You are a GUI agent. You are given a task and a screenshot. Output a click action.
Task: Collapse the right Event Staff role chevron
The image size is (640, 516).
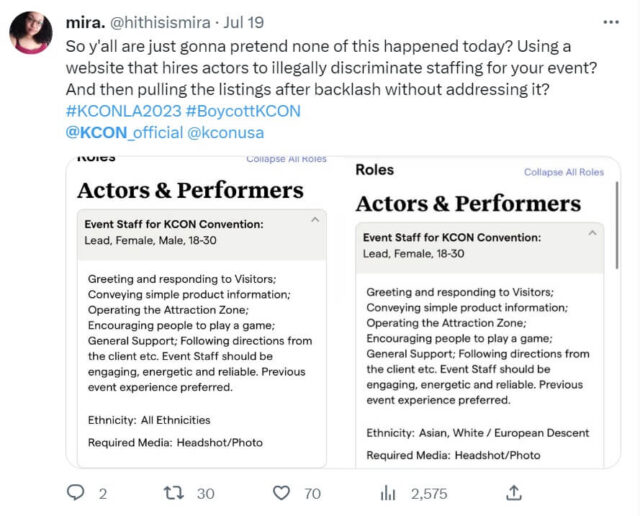click(x=592, y=231)
